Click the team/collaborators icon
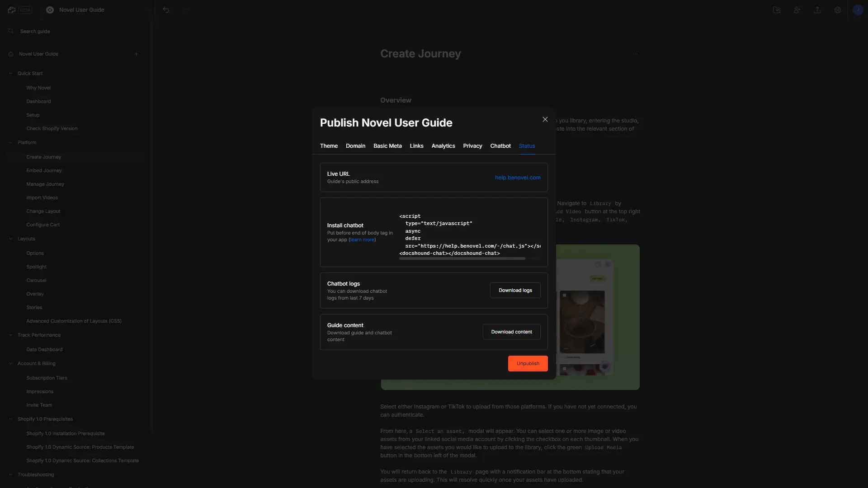Screen dimensions: 868x488 pos(797,10)
